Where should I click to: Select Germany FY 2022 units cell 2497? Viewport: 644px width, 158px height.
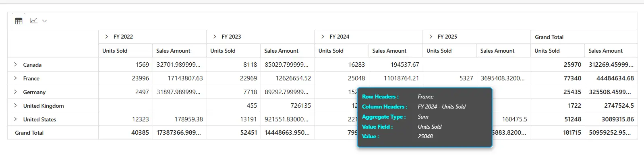coord(126,92)
